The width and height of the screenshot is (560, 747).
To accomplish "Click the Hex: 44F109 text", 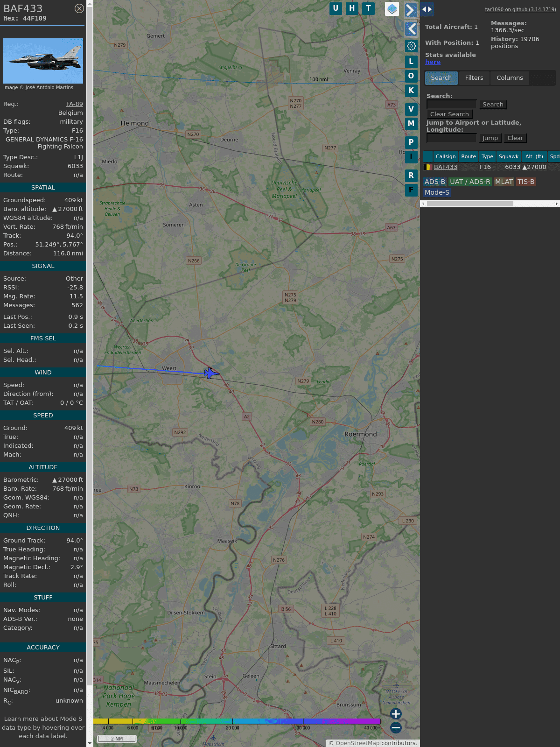I will coord(25,19).
